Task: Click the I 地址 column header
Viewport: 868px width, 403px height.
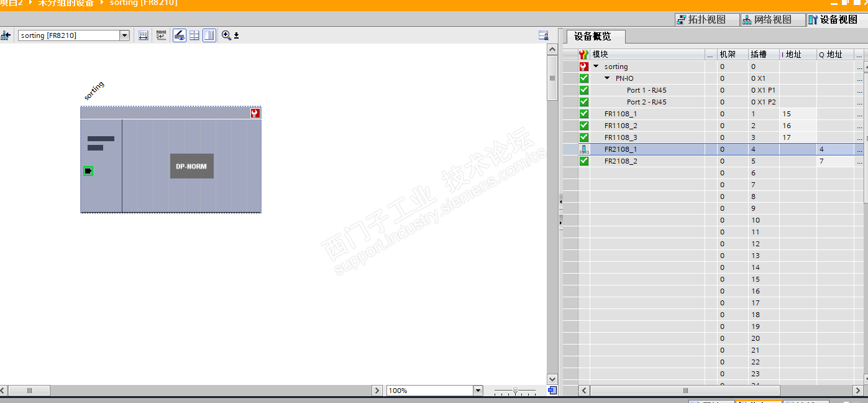Action: (x=798, y=55)
